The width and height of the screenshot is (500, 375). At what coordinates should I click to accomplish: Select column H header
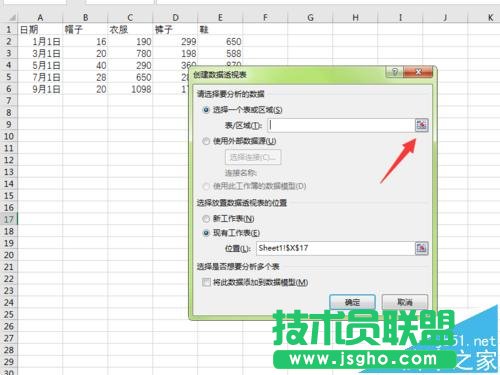(355, 17)
